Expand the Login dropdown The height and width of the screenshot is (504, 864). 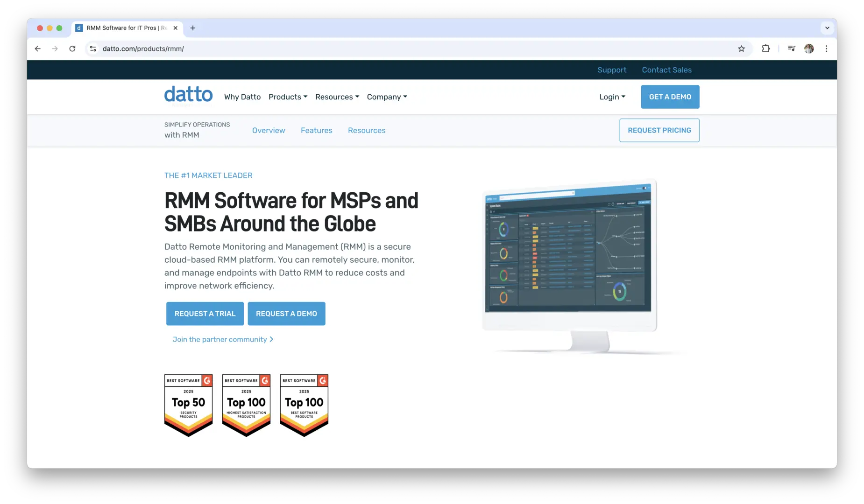(x=612, y=97)
